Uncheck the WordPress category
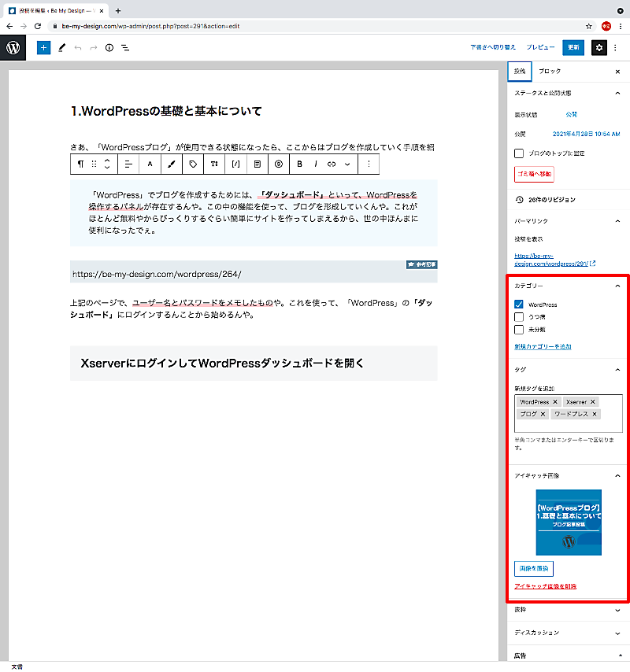The height and width of the screenshot is (672, 630). (521, 305)
